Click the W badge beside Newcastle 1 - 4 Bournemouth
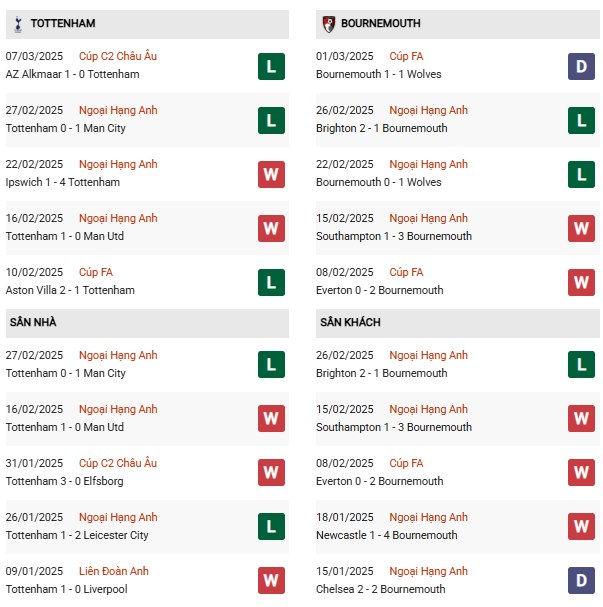 coord(581,527)
